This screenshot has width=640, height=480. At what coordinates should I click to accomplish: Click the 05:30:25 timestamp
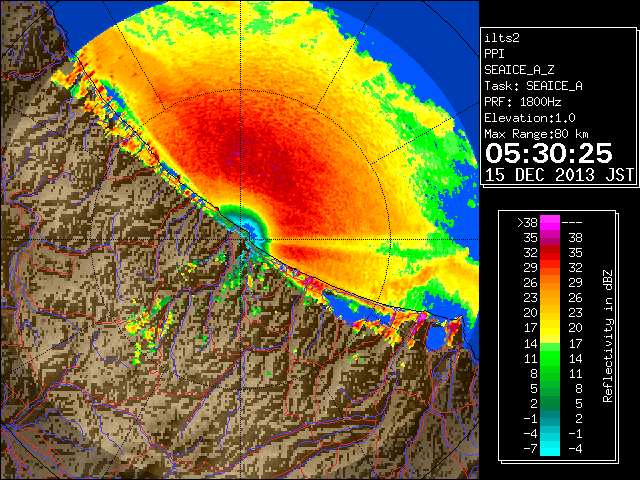click(549, 153)
